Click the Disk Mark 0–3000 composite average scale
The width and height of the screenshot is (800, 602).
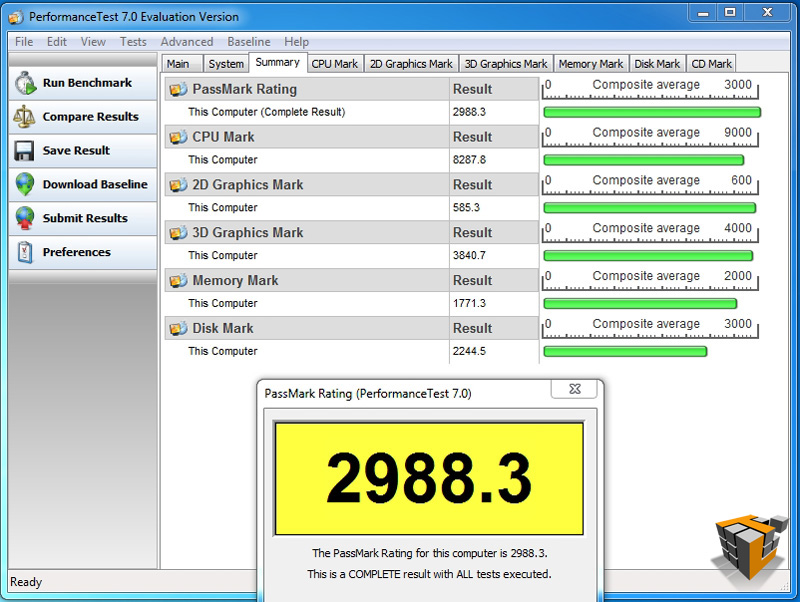(x=650, y=328)
